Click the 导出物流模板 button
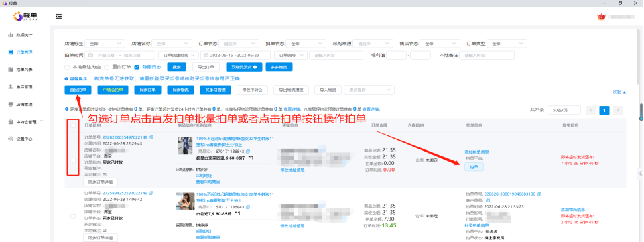This screenshot has height=242, width=644. click(x=292, y=90)
